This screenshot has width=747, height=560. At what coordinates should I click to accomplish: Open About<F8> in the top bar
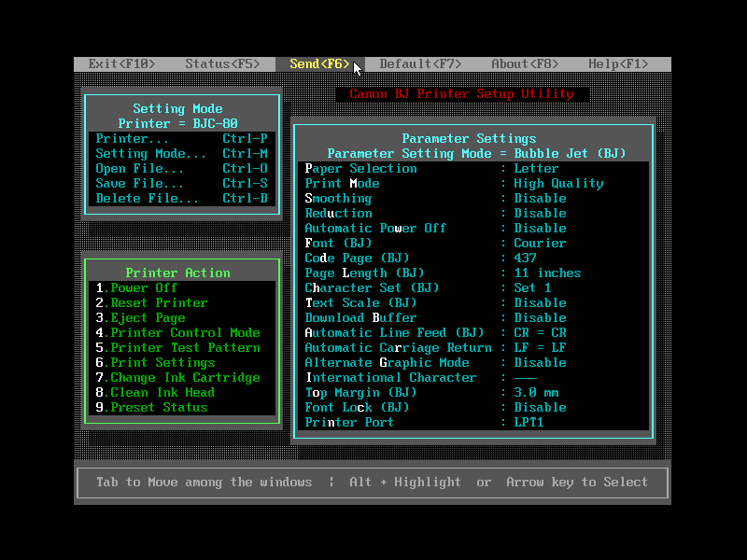[525, 63]
